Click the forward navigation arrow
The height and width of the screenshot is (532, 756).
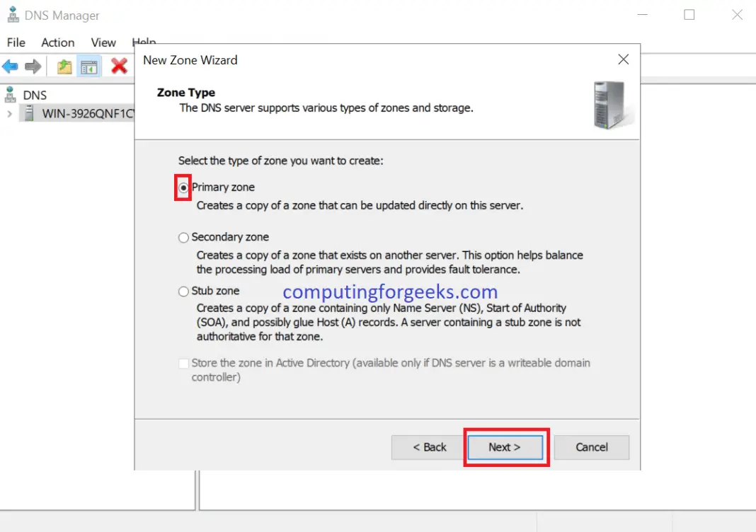point(32,66)
